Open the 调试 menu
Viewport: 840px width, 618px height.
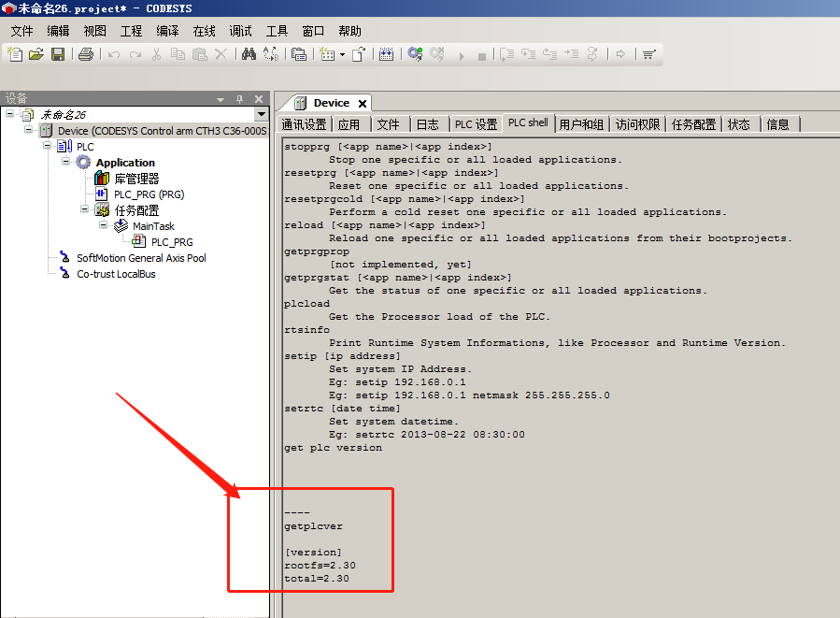pyautogui.click(x=240, y=31)
